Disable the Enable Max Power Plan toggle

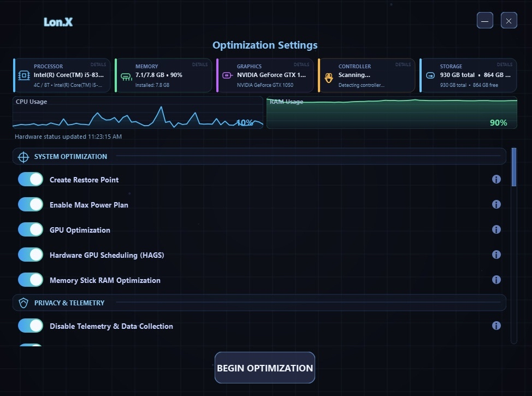coord(30,204)
